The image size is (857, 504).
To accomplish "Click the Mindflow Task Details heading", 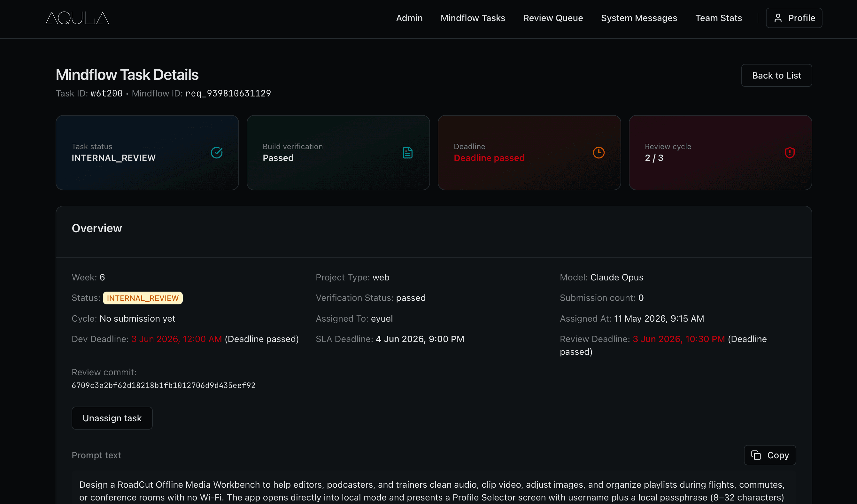I will (x=127, y=75).
